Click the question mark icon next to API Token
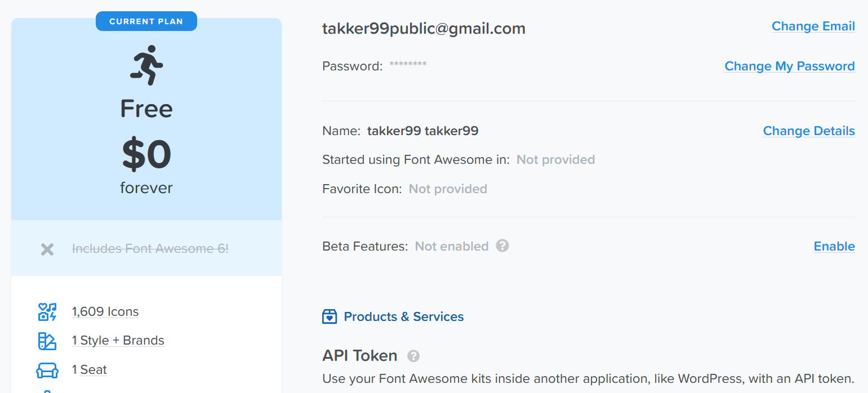This screenshot has width=868, height=393. (x=413, y=356)
